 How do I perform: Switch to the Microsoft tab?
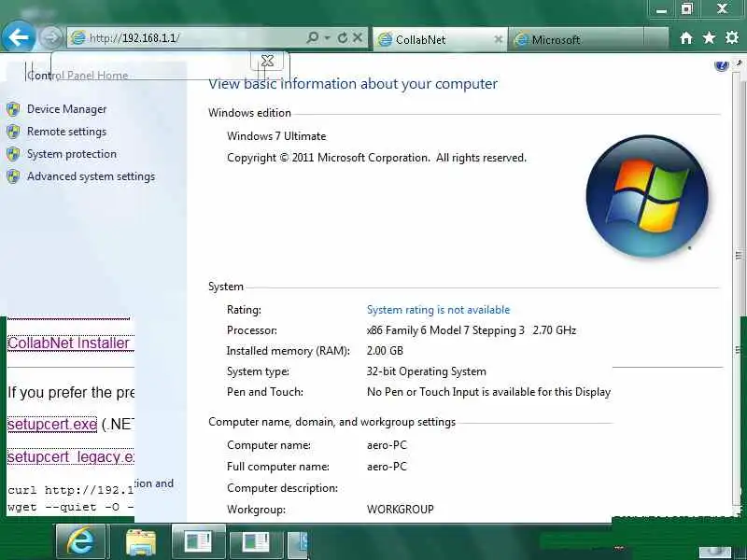[x=576, y=39]
